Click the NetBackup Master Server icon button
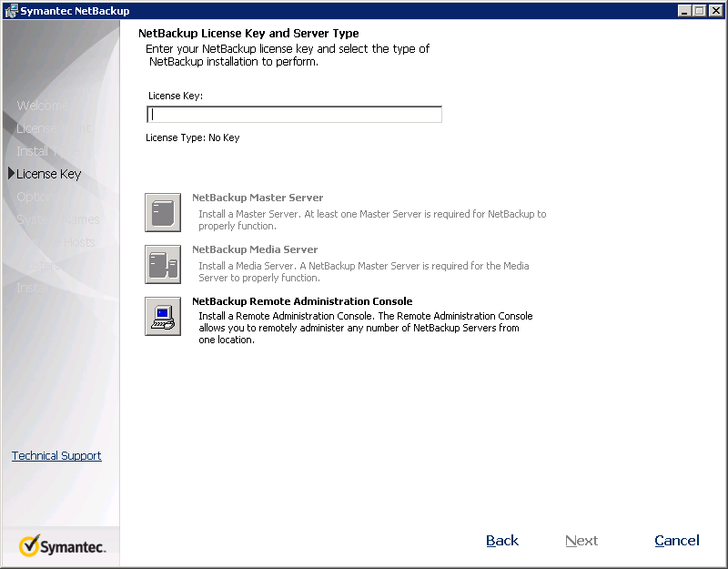The height and width of the screenshot is (569, 728). click(x=163, y=213)
